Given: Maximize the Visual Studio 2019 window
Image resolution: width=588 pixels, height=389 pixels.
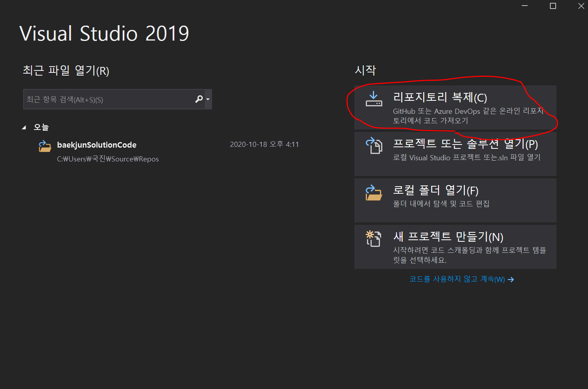Looking at the screenshot, I should [553, 6].
